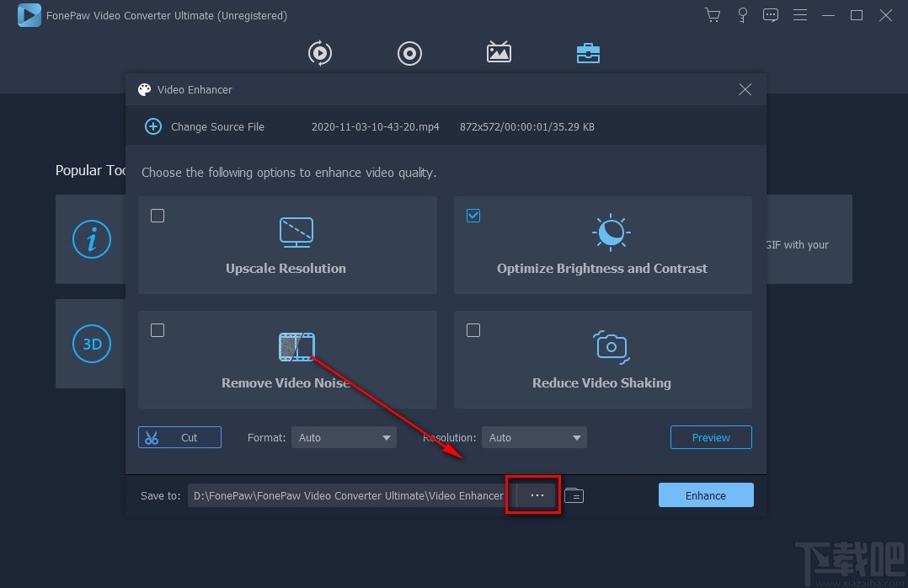Open the output folder icon
This screenshot has height=588, width=908.
pyautogui.click(x=574, y=495)
